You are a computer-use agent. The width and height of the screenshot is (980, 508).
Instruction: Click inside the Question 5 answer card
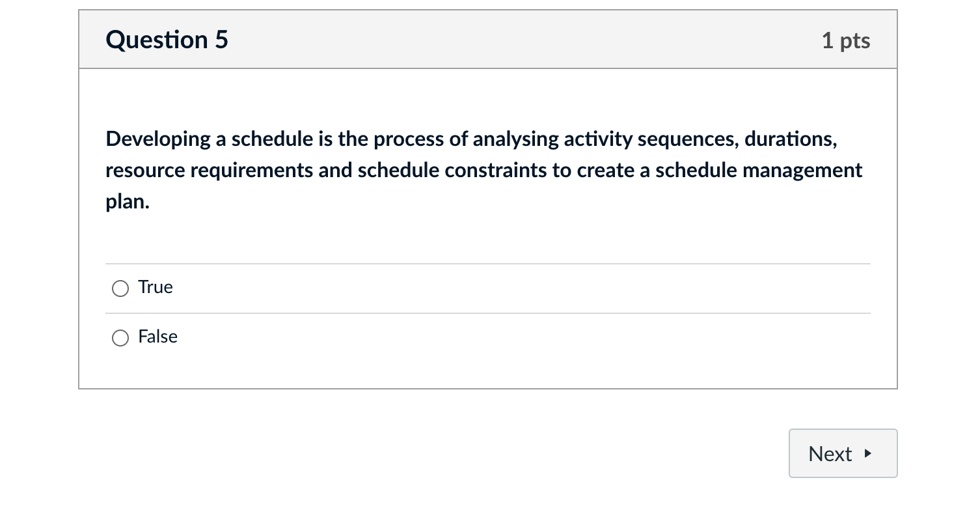pos(488,228)
